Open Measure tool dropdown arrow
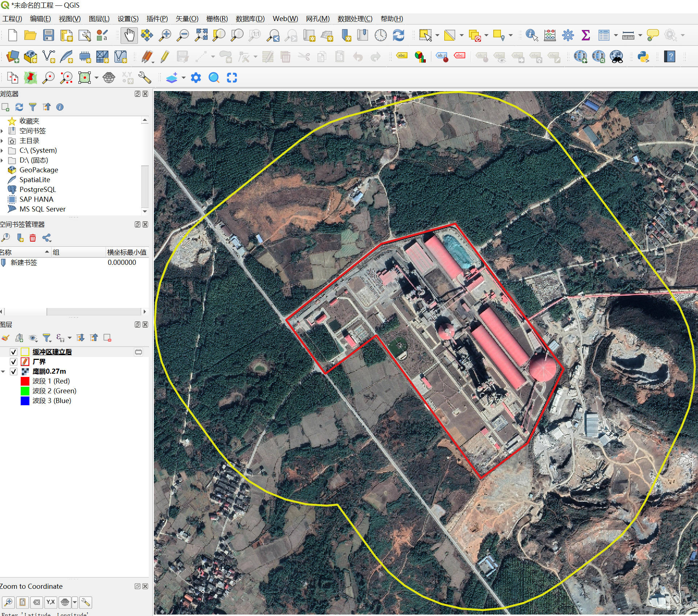 tap(640, 35)
